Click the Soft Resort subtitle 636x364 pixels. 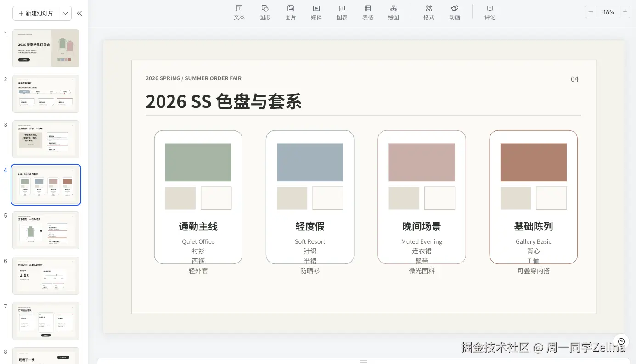[310, 241]
